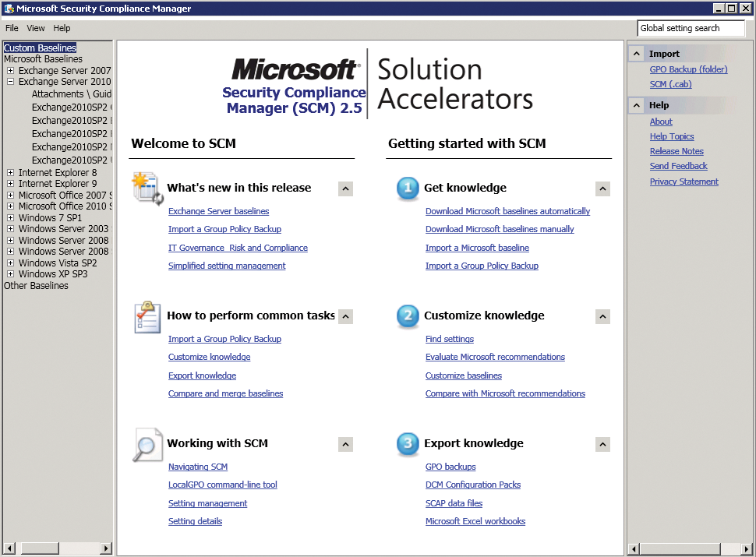The width and height of the screenshot is (756, 557).
Task: Click the Send Feedback link
Action: pos(678,166)
